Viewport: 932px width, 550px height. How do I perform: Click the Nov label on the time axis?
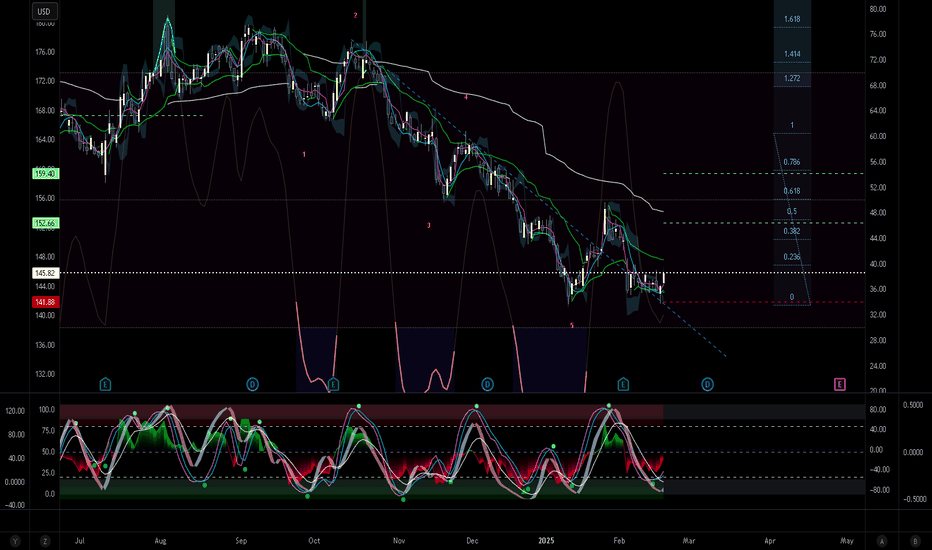(x=399, y=540)
